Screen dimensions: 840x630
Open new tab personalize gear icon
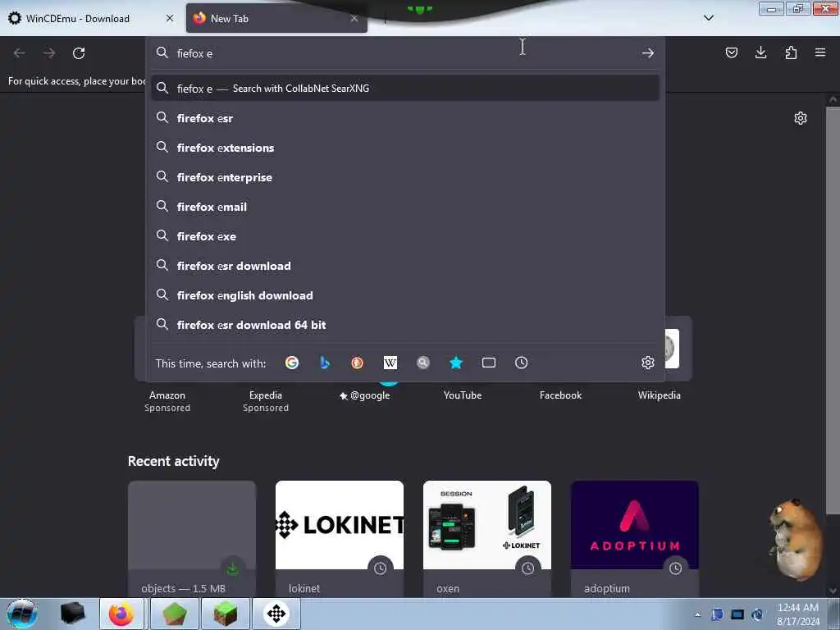[801, 118]
